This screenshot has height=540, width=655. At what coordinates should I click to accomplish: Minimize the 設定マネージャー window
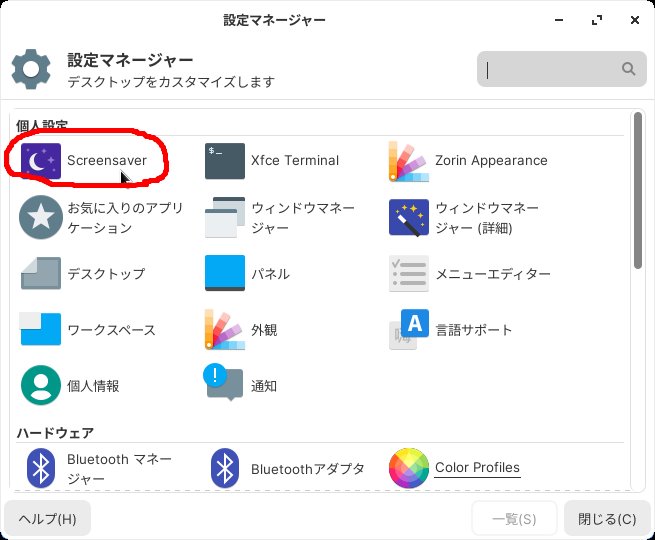pos(559,20)
